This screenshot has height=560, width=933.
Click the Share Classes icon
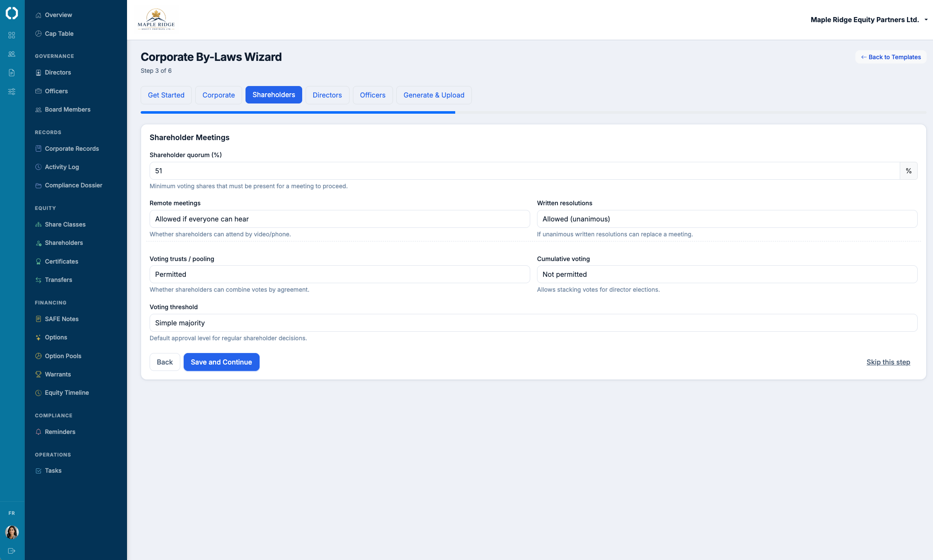click(x=38, y=224)
